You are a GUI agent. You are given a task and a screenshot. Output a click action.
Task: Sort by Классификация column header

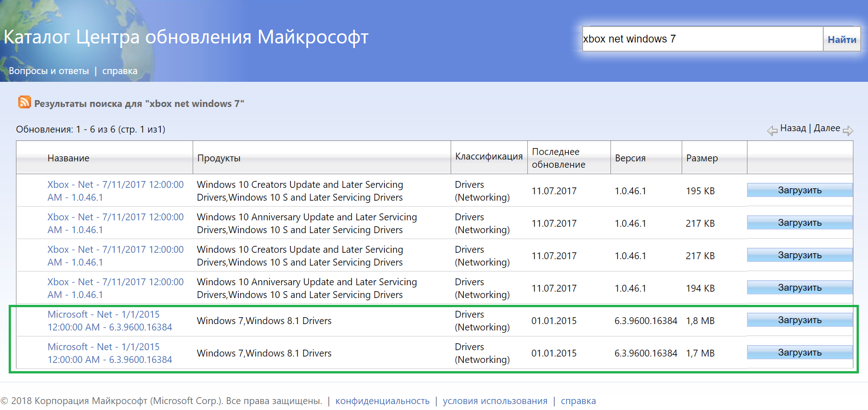(x=489, y=156)
